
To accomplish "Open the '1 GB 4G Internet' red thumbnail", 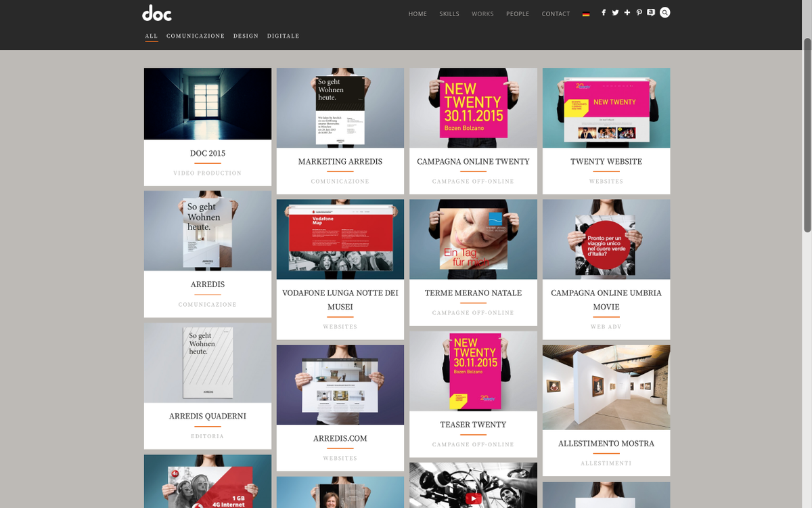I will coord(208,481).
